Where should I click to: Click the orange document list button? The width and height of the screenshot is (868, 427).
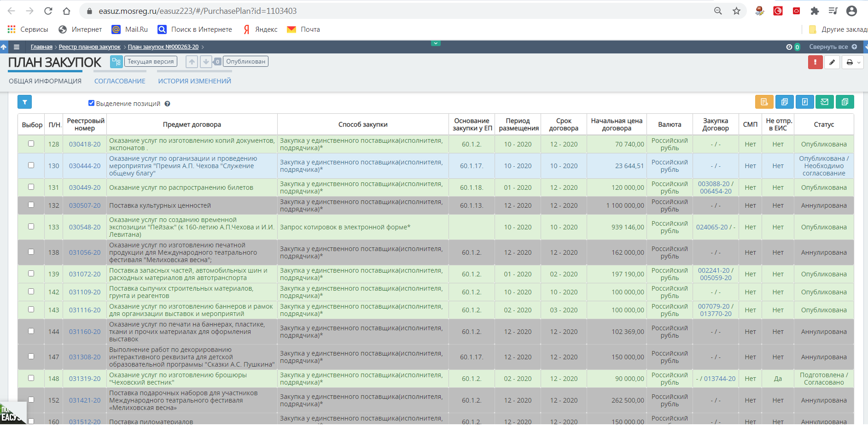point(764,102)
